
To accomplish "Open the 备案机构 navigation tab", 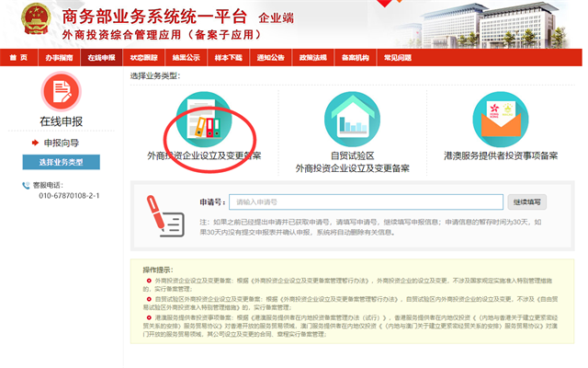I will tap(356, 57).
